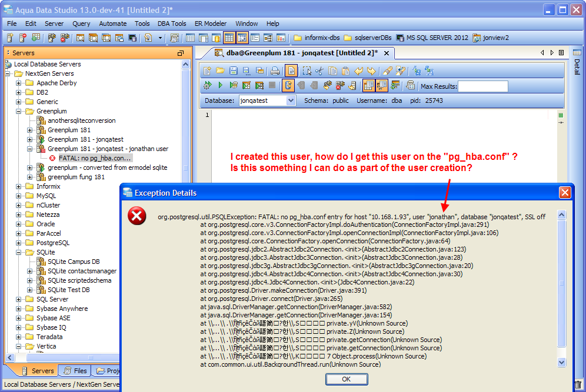
Task: Expand the SQL Server folder node
Action: (18, 299)
